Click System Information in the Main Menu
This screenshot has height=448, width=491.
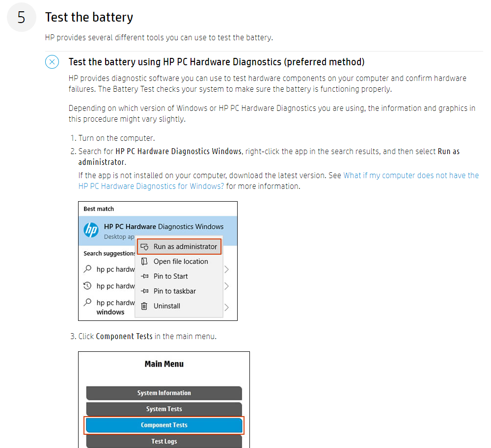pos(164,393)
